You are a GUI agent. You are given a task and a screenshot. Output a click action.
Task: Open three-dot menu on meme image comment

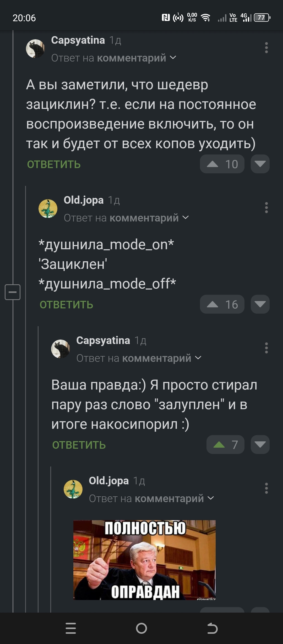(266, 488)
